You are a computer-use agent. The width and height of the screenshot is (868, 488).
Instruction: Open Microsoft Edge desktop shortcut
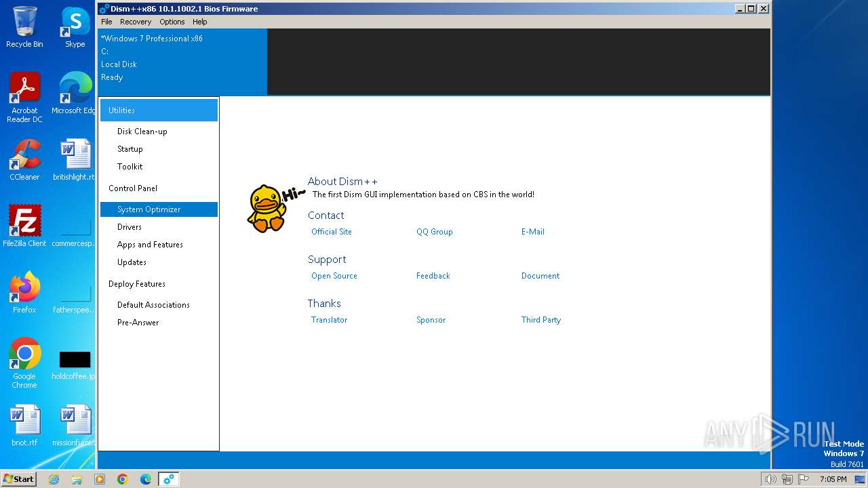73,94
